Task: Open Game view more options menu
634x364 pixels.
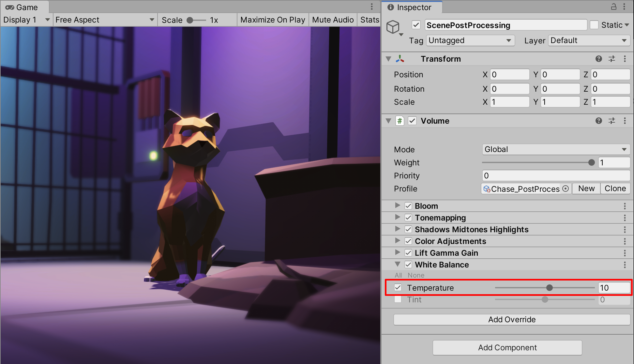Action: tap(371, 7)
